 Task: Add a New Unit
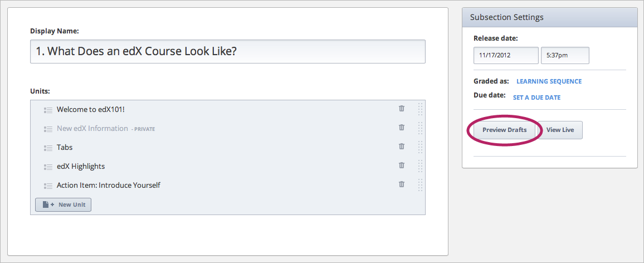64,204
